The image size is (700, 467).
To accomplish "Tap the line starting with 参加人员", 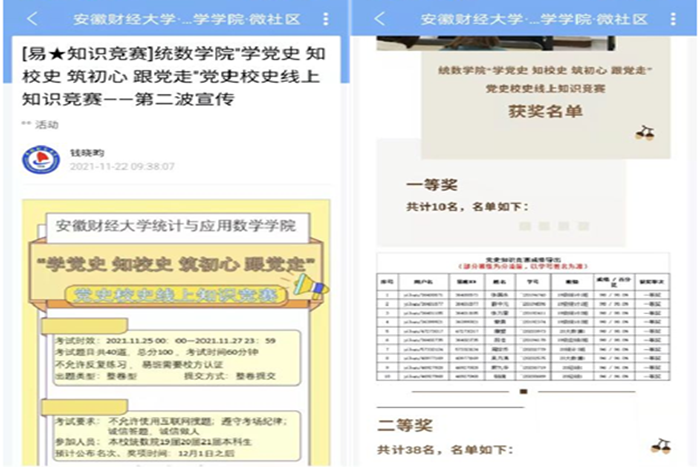I will pyautogui.click(x=153, y=442).
